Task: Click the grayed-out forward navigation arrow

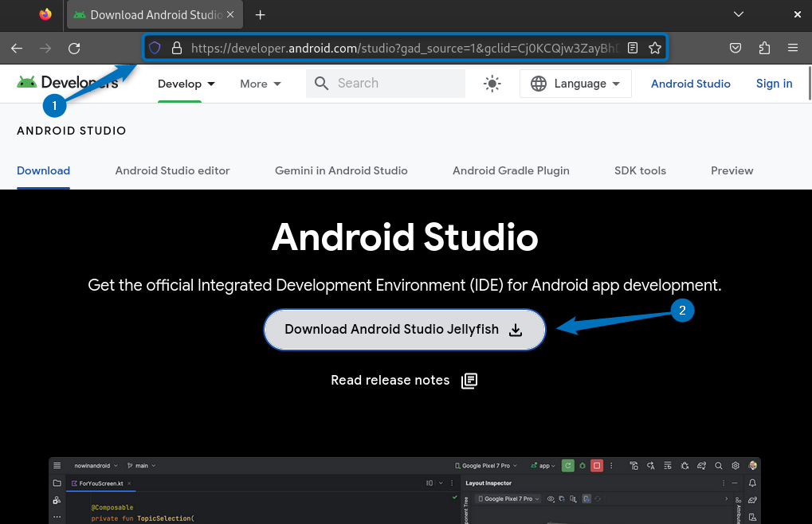Action: (45, 48)
